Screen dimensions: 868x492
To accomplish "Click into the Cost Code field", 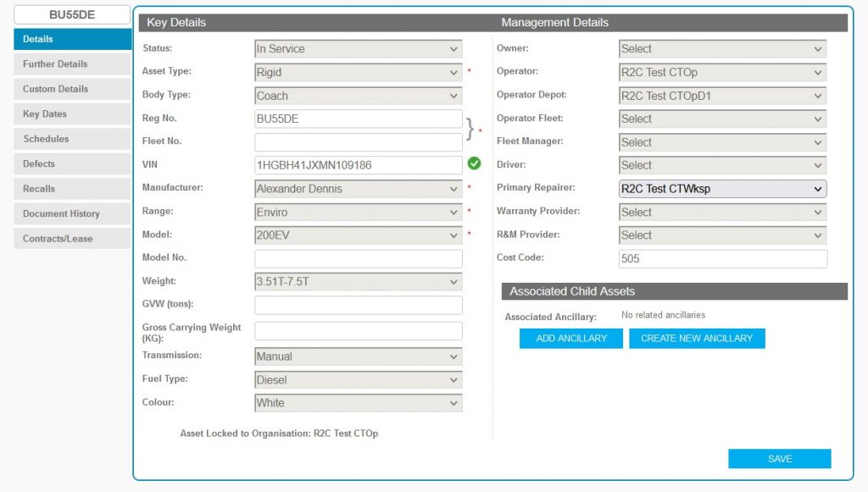I will coord(722,259).
